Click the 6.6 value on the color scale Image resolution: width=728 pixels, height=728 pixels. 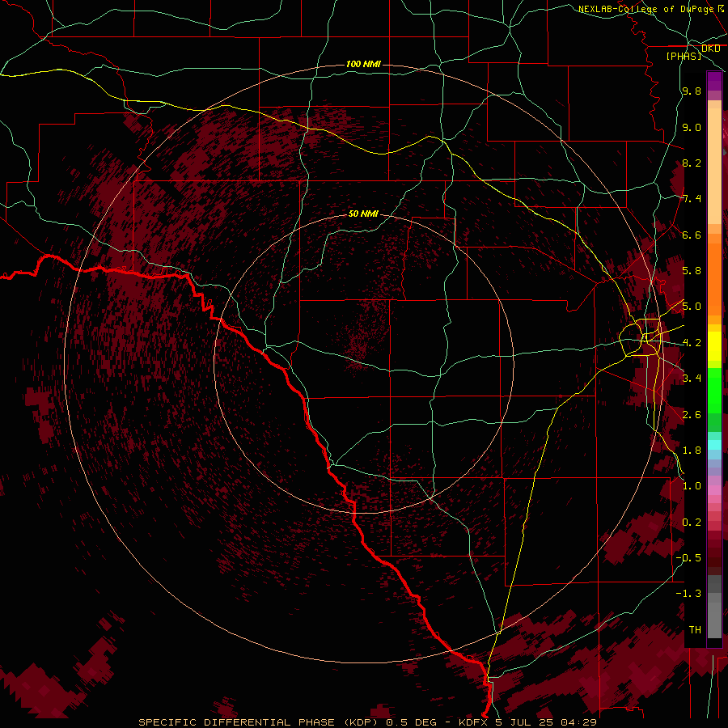point(692,235)
